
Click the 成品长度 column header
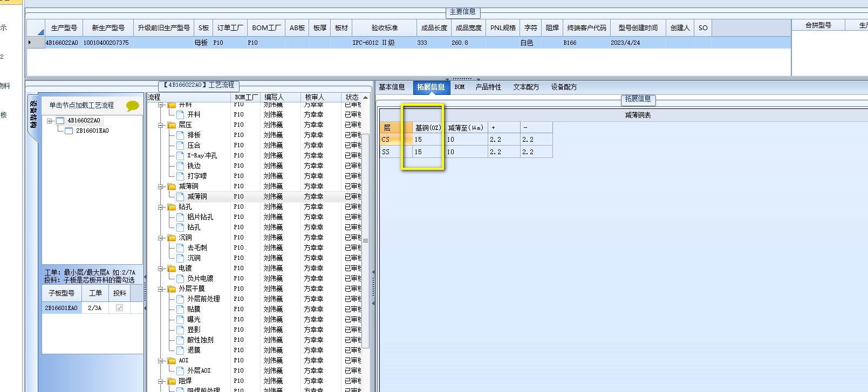pos(434,28)
